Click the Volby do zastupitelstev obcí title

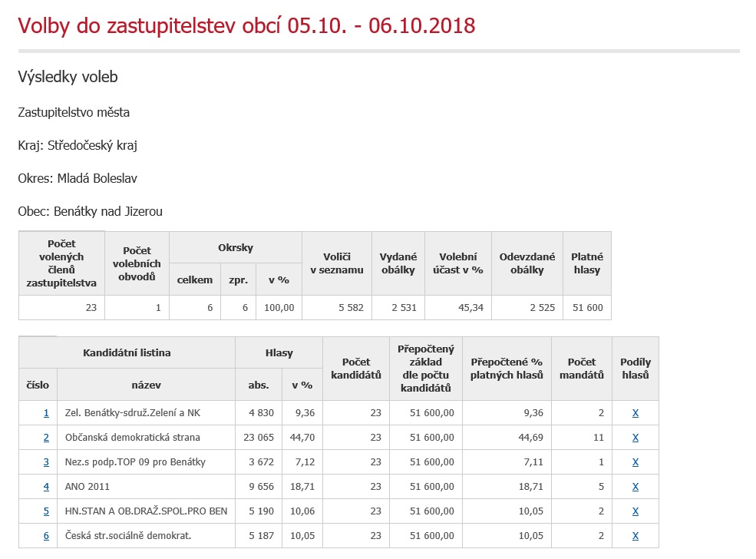(x=246, y=26)
